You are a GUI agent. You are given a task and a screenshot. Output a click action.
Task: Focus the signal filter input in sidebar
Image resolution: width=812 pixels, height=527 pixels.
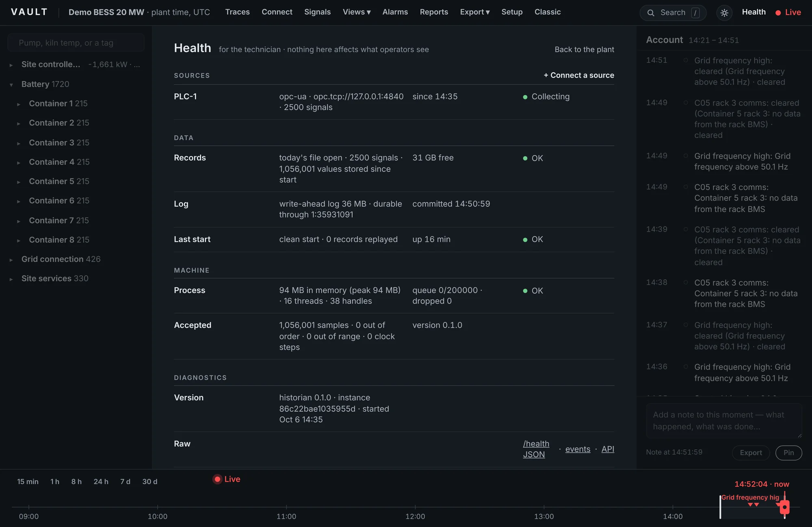76,43
